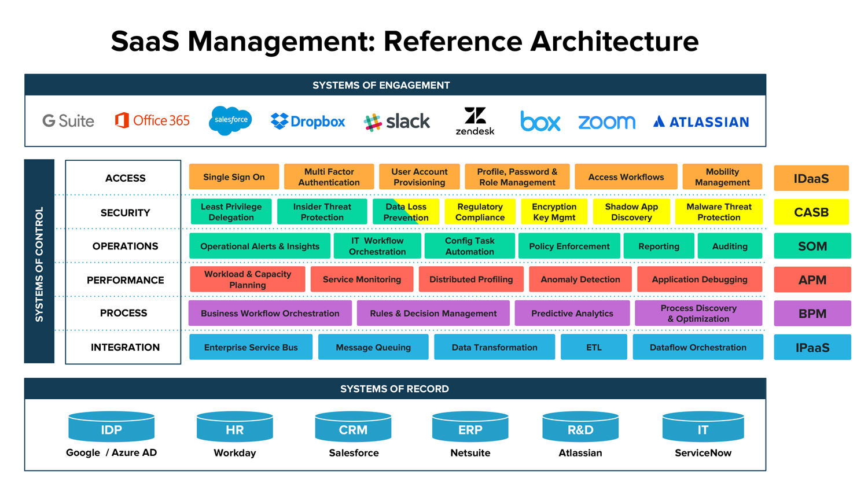
Task: Select the Zoom logo
Action: tap(606, 122)
